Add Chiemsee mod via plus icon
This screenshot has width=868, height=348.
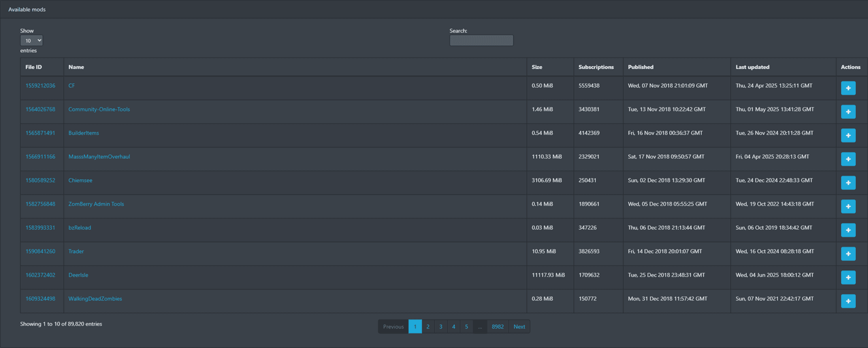848,183
